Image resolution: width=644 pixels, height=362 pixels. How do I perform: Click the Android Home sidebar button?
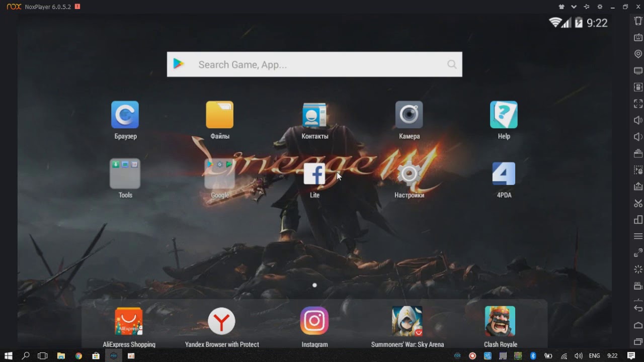click(x=638, y=325)
